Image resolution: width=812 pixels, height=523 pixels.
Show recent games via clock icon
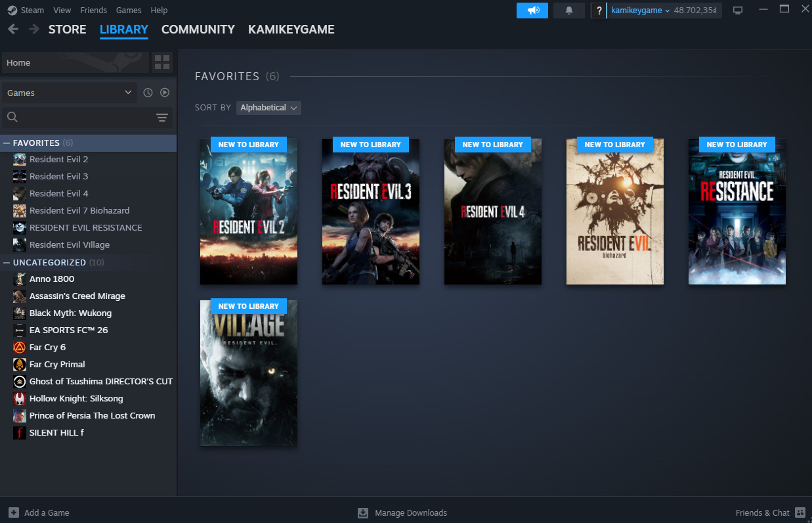(x=148, y=93)
